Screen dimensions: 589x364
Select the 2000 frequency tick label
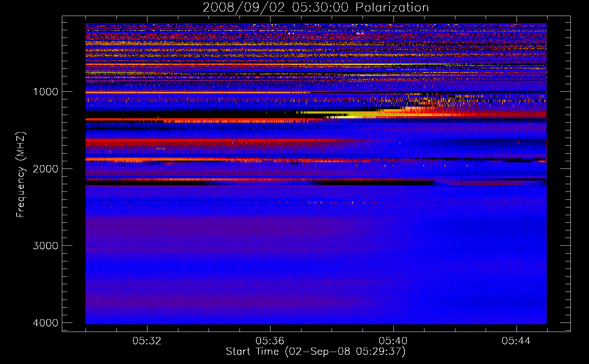pos(46,169)
